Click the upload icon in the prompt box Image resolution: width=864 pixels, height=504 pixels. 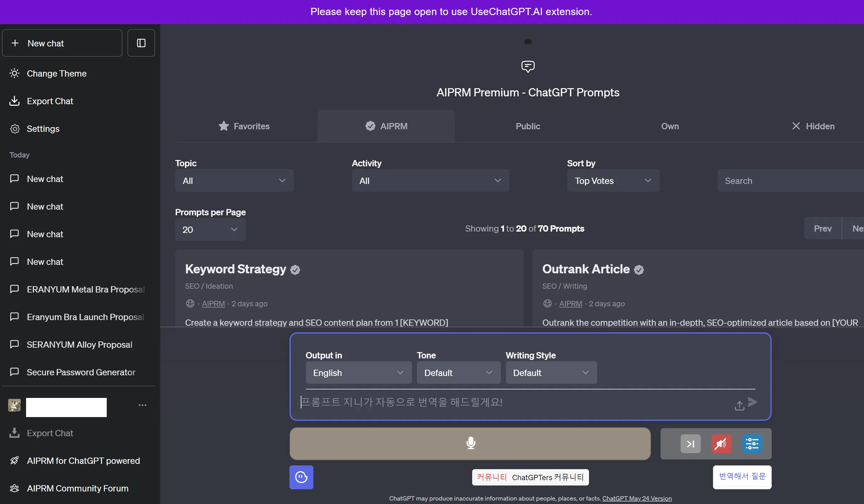[739, 406]
